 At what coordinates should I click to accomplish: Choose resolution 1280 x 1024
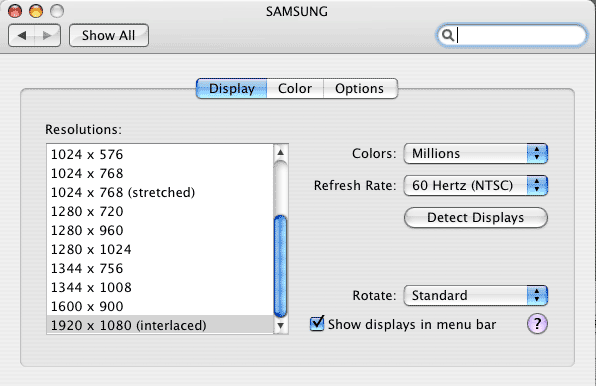point(160,249)
